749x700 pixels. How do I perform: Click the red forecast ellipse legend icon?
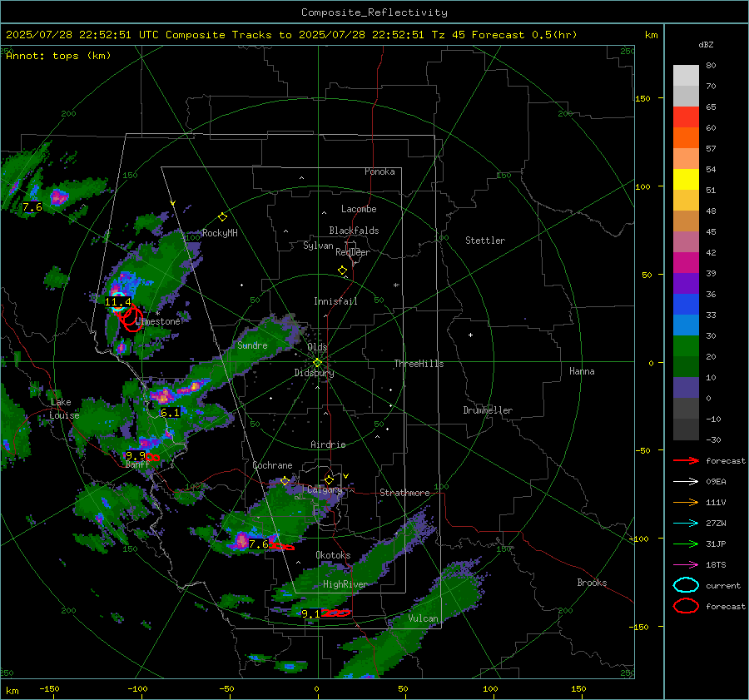tap(686, 606)
